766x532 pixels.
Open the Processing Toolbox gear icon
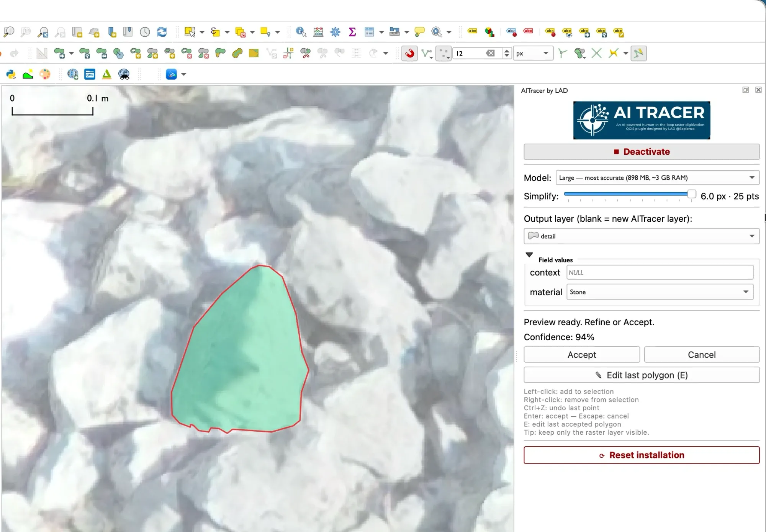(336, 32)
